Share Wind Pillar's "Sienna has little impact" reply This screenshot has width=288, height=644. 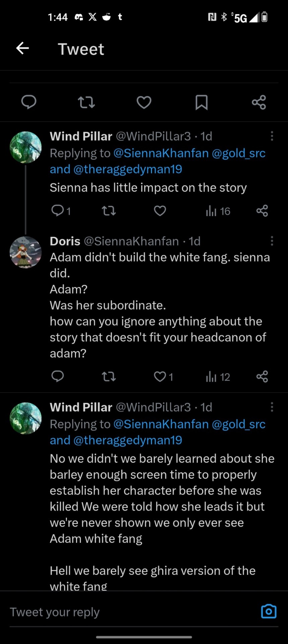(x=262, y=211)
